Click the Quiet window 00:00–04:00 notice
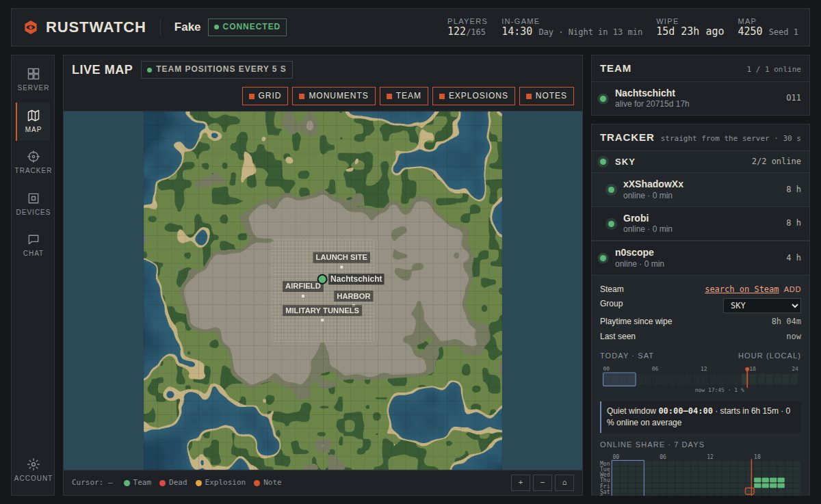This screenshot has width=821, height=504. pos(701,416)
